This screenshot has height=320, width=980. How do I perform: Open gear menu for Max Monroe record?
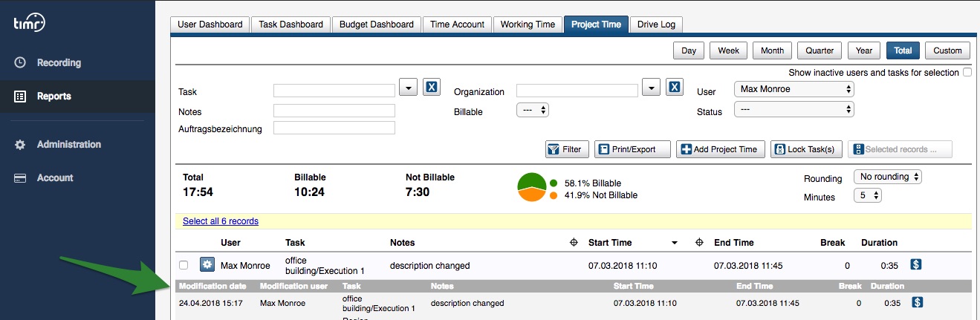pos(207,265)
